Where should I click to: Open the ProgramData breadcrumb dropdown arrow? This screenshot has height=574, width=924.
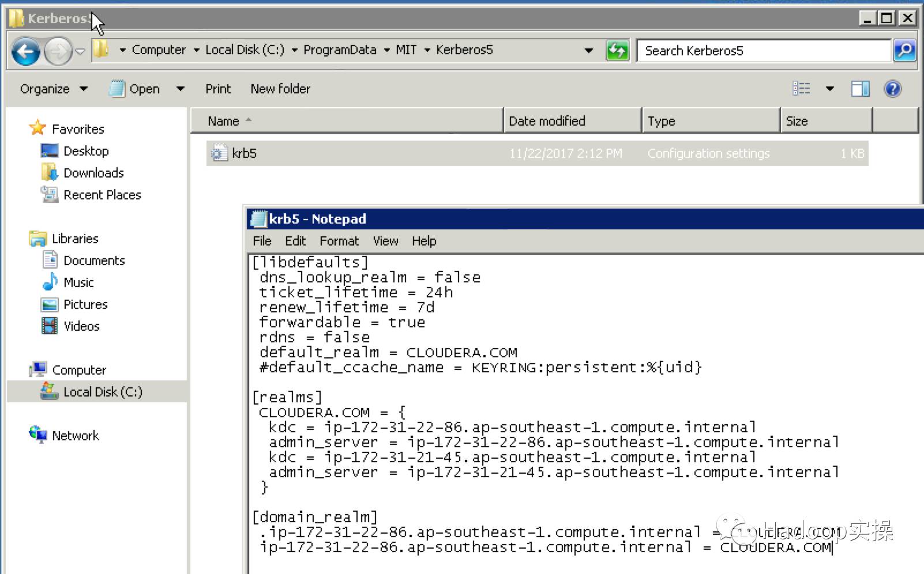tap(386, 50)
